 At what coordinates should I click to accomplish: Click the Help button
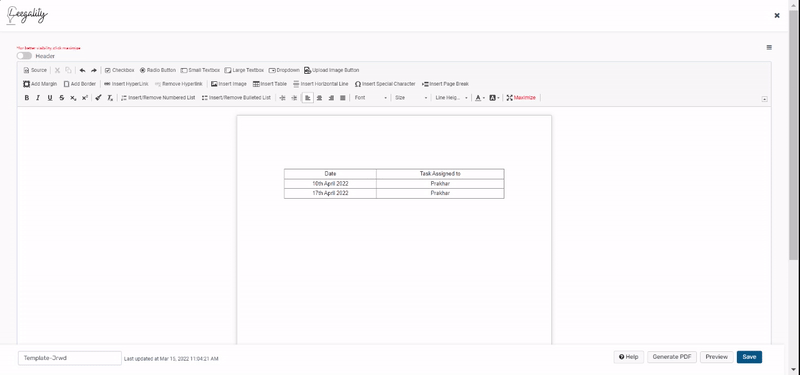(629, 357)
